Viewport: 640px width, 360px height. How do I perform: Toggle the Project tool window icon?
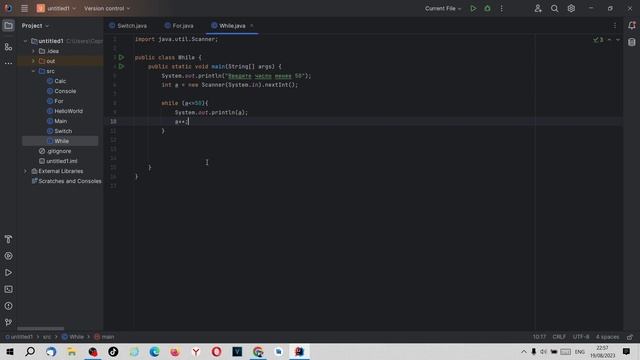coord(8,26)
